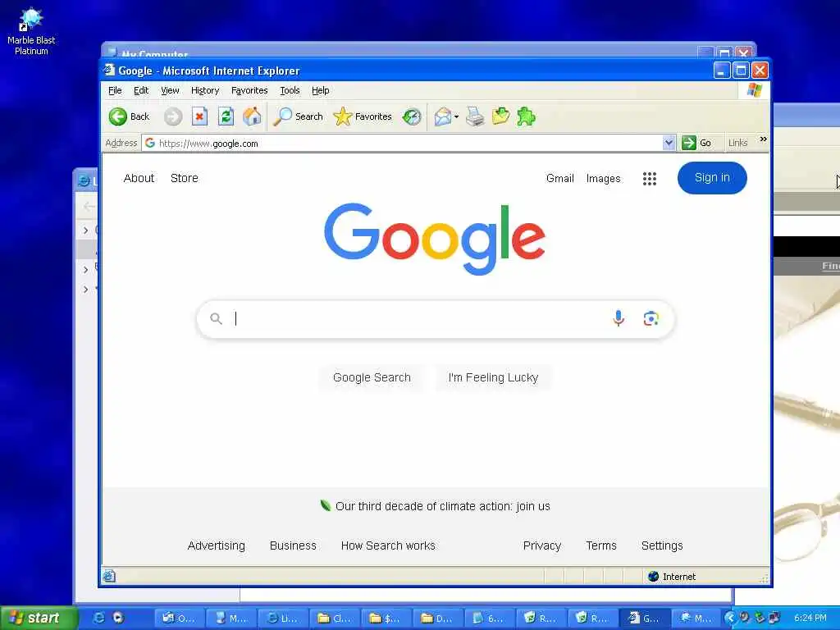Expand the first tree chevron in left background window

pyautogui.click(x=85, y=231)
